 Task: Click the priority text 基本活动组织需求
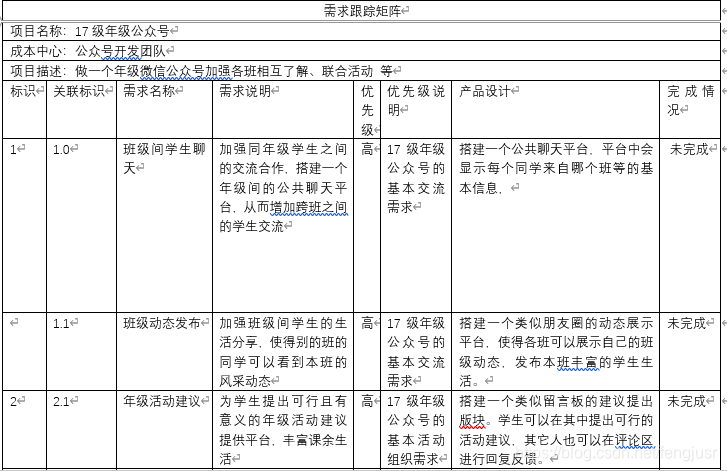(x=416, y=449)
